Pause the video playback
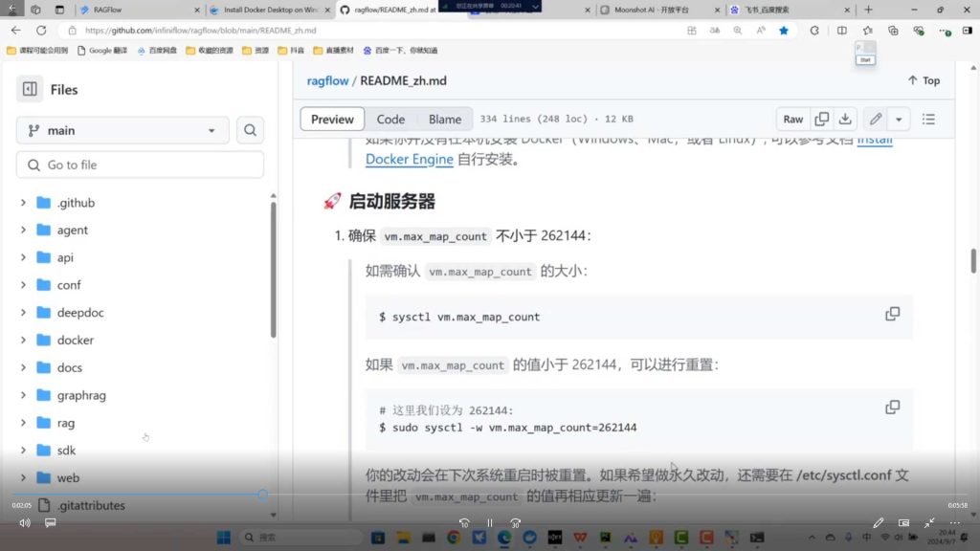 [x=490, y=523]
